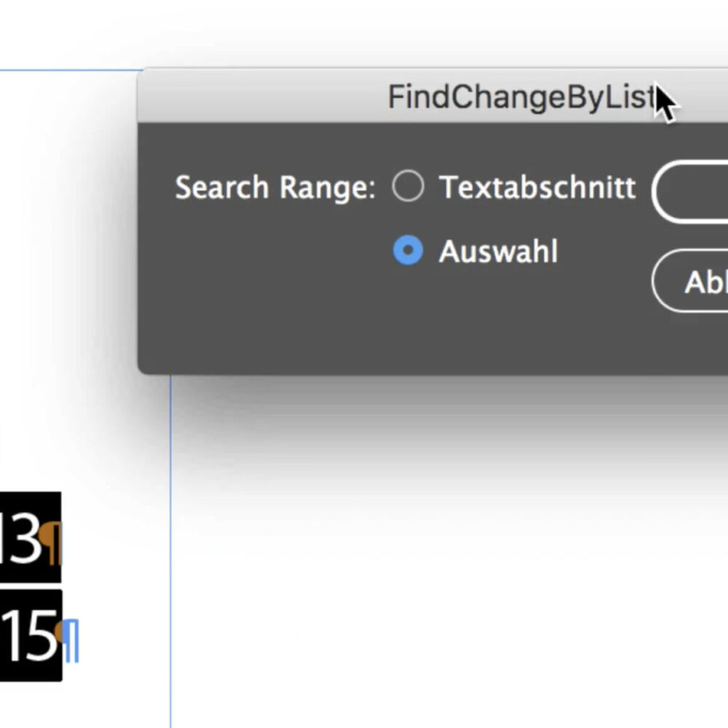Click the horizontal blue guide left of dialog
728x728 pixels.
[70, 71]
